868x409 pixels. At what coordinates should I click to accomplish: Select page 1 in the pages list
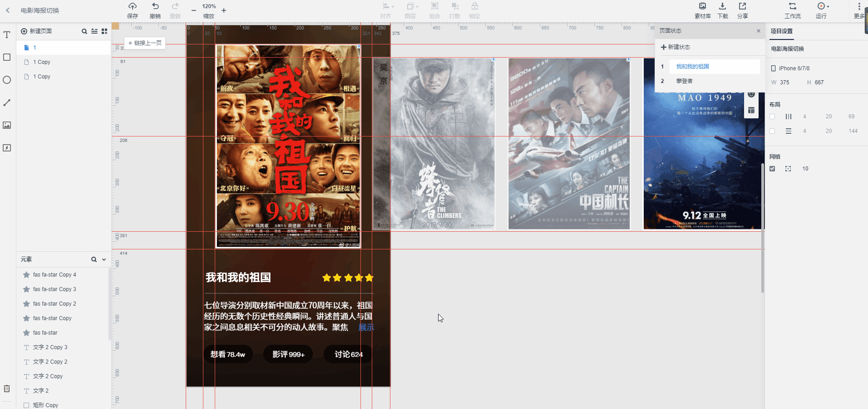(x=64, y=48)
